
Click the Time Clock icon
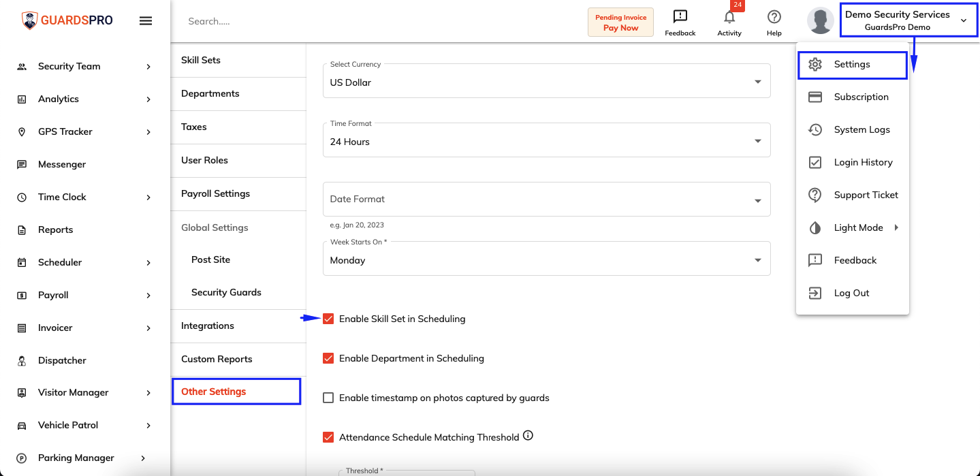(x=22, y=197)
